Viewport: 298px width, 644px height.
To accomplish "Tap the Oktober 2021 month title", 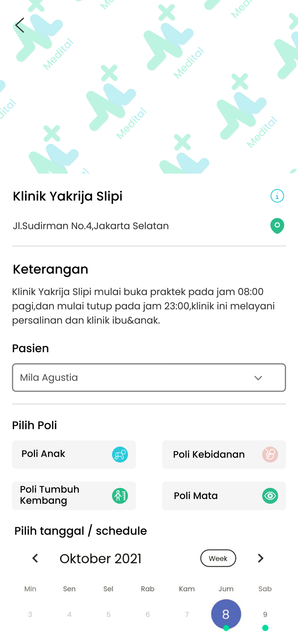I will tap(100, 558).
